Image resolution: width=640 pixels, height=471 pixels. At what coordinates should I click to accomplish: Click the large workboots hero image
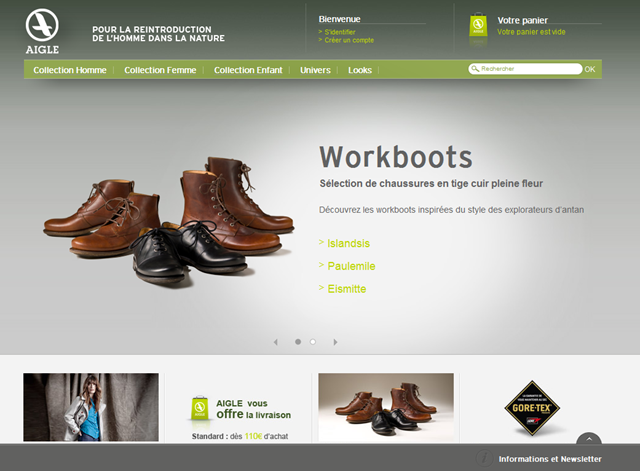tap(168, 221)
